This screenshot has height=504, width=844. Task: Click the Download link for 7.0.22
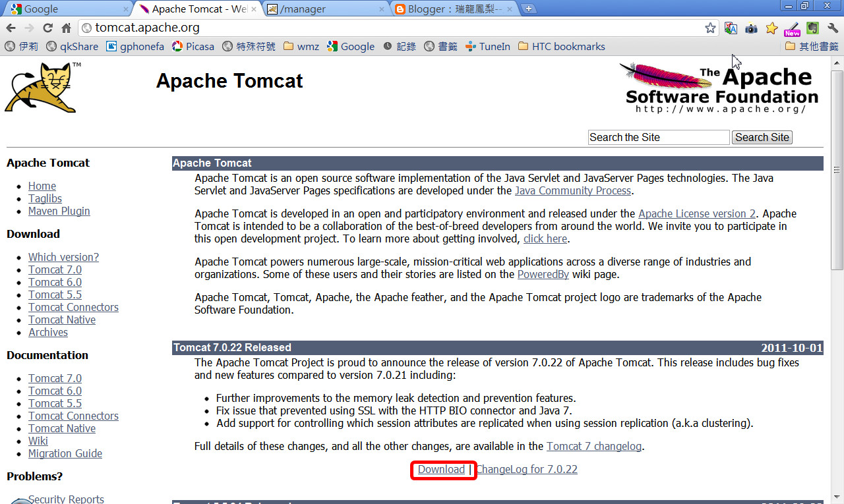coord(441,469)
